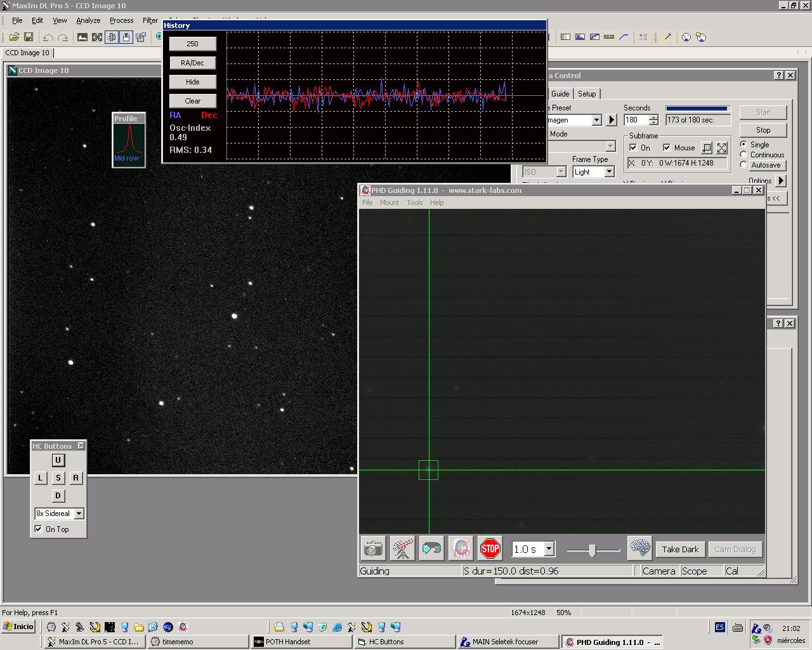Image resolution: width=812 pixels, height=650 pixels.
Task: Click the PHD Guiding STOP sign icon
Action: 490,548
